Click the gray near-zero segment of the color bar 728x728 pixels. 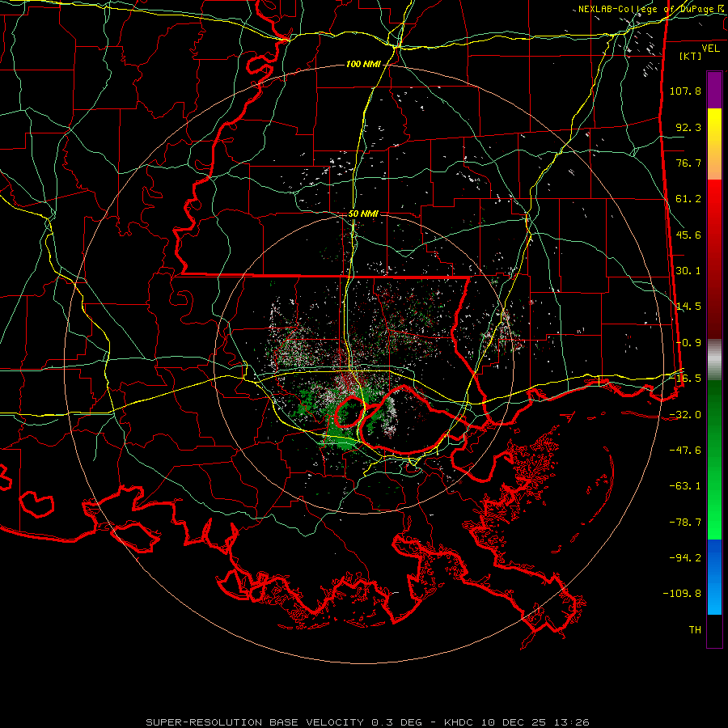click(x=714, y=360)
